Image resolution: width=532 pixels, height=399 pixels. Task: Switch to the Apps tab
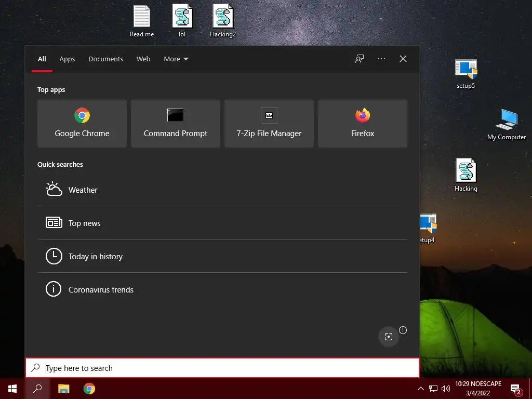[x=67, y=59]
